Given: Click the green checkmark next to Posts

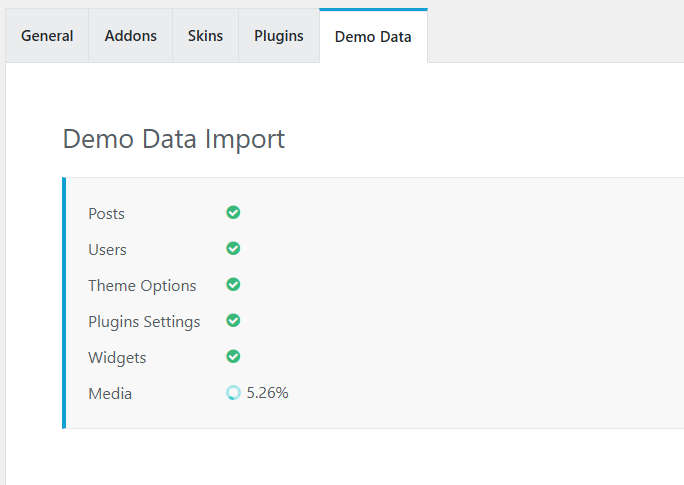Looking at the screenshot, I should coord(233,212).
